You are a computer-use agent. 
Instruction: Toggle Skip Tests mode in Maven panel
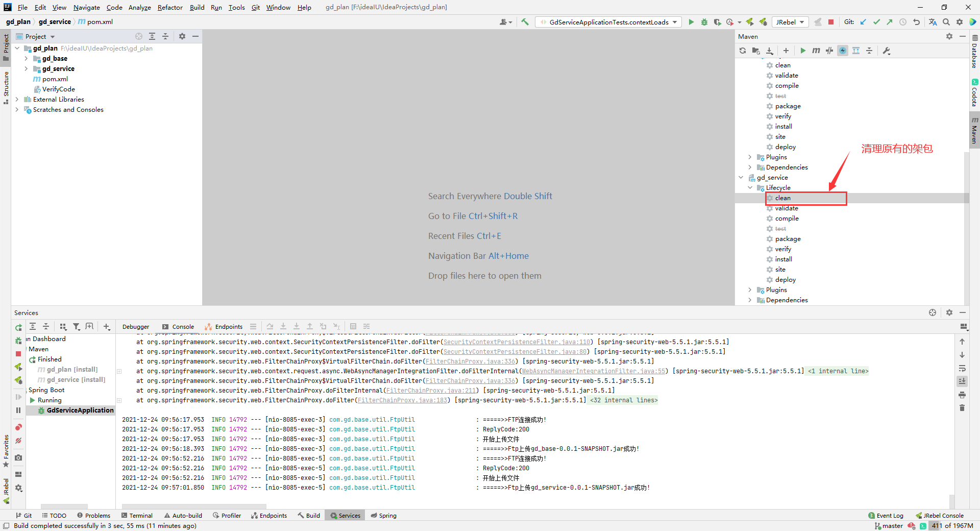click(x=843, y=51)
